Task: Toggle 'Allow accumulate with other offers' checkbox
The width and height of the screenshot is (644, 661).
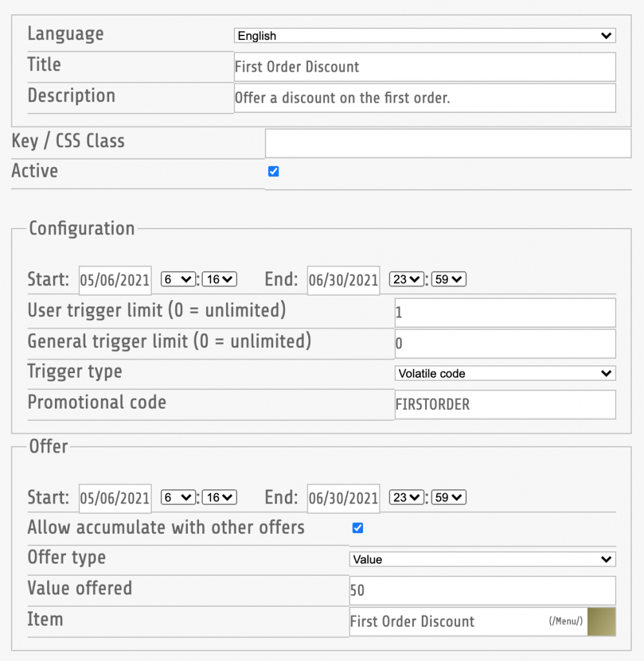Action: click(358, 528)
